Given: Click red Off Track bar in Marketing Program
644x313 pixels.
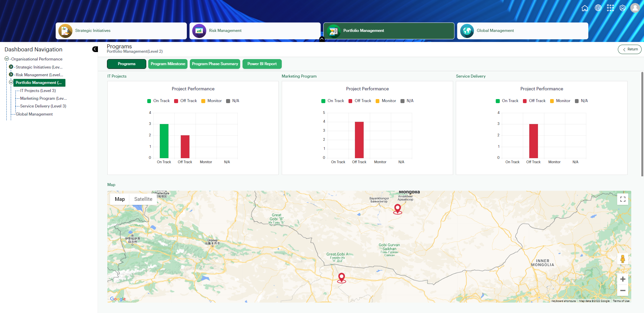Looking at the screenshot, I should click(x=359, y=140).
